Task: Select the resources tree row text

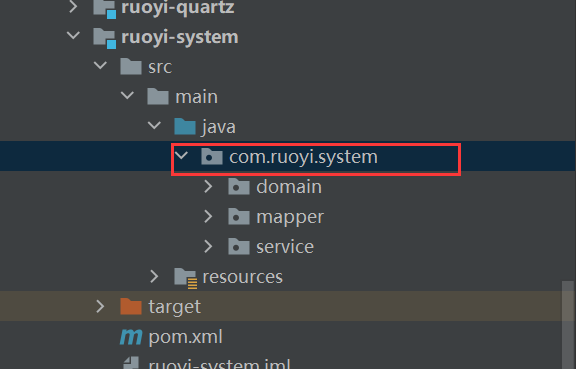Action: click(242, 277)
